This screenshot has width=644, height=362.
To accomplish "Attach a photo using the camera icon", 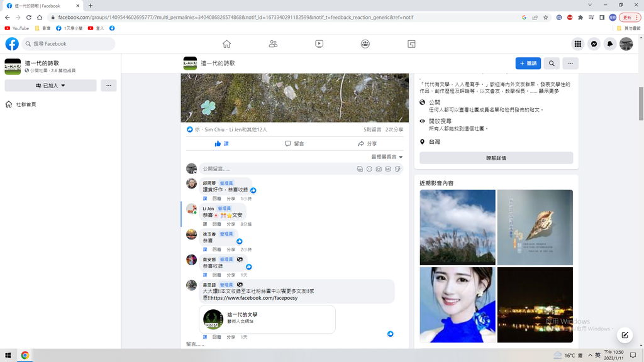I will [x=379, y=169].
